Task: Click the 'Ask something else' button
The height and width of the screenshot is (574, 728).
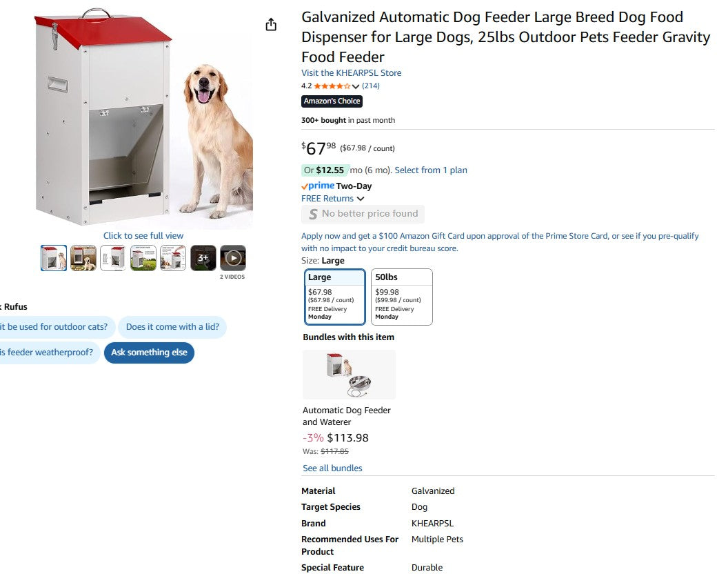Action: (149, 353)
